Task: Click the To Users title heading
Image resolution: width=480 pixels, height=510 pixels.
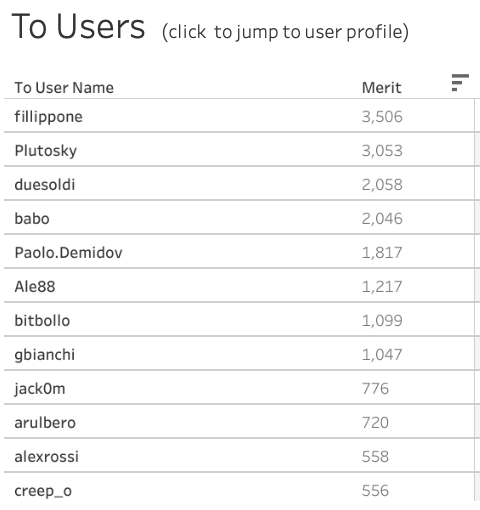Action: coord(78,27)
